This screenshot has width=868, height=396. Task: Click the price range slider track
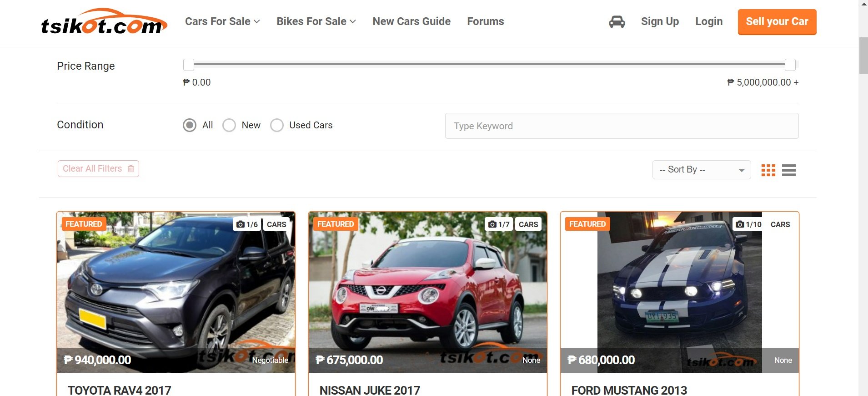pos(491,65)
